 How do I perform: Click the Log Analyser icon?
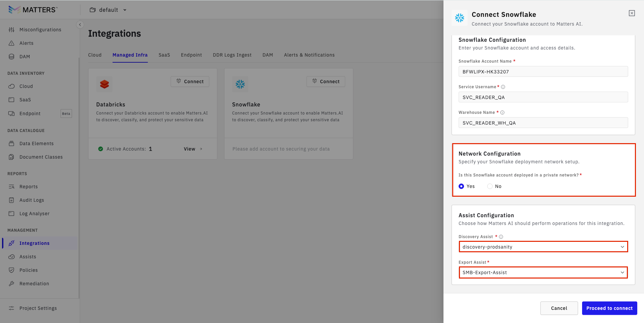click(x=11, y=214)
